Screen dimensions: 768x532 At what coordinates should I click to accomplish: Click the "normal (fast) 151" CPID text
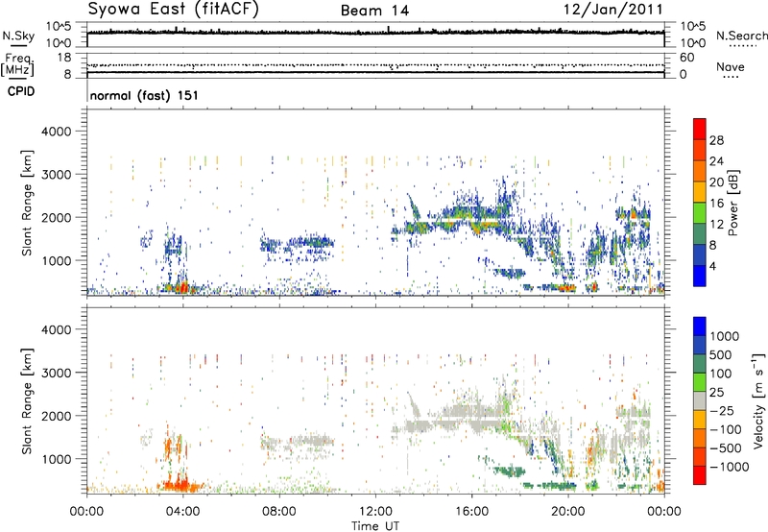click(x=144, y=95)
